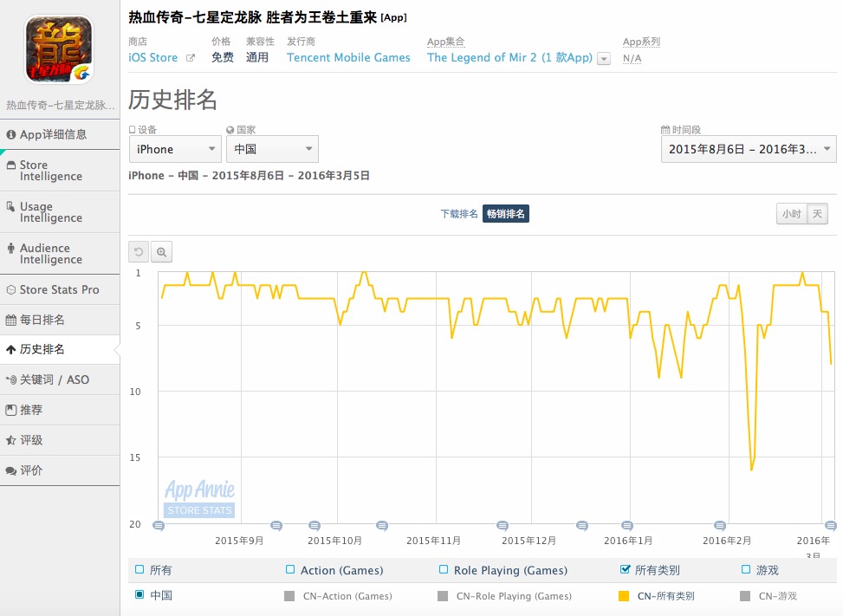Toggle the 所有 checkbox
843x616 pixels.
click(x=139, y=569)
